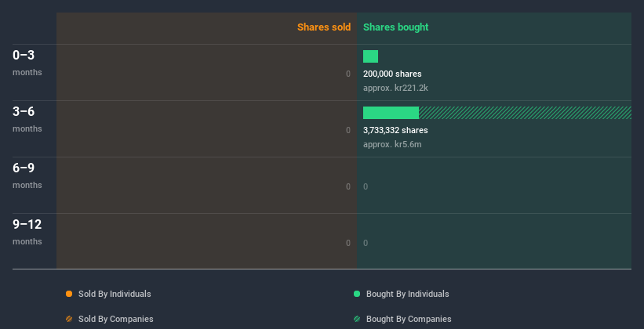Toggle the Sold By Companies legend label
The image size is (644, 329).
(115, 319)
